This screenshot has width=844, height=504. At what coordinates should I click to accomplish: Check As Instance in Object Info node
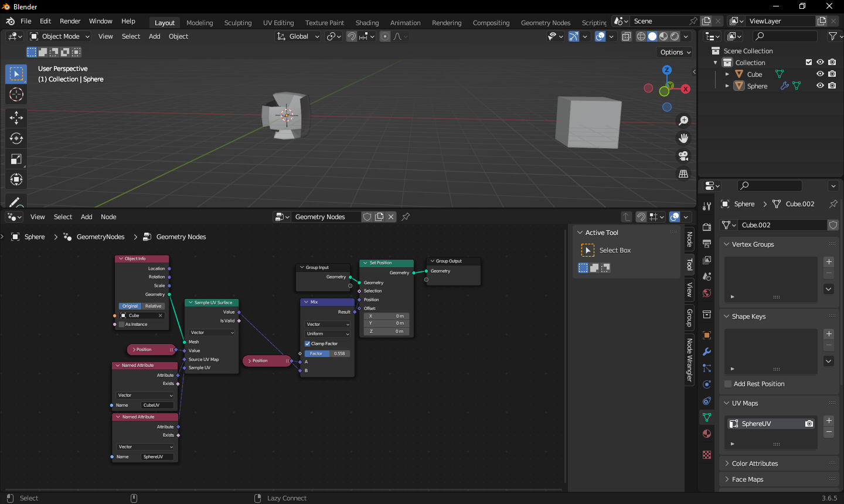(122, 324)
